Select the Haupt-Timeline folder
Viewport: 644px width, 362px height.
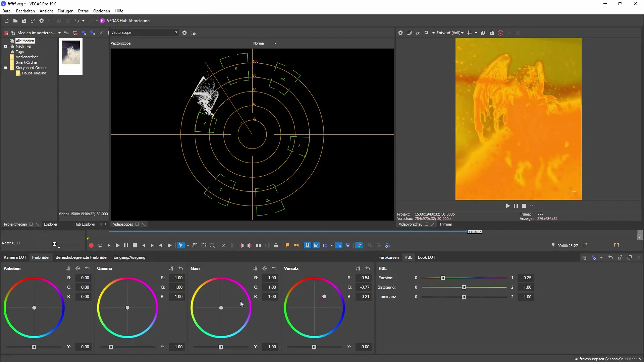(34, 73)
